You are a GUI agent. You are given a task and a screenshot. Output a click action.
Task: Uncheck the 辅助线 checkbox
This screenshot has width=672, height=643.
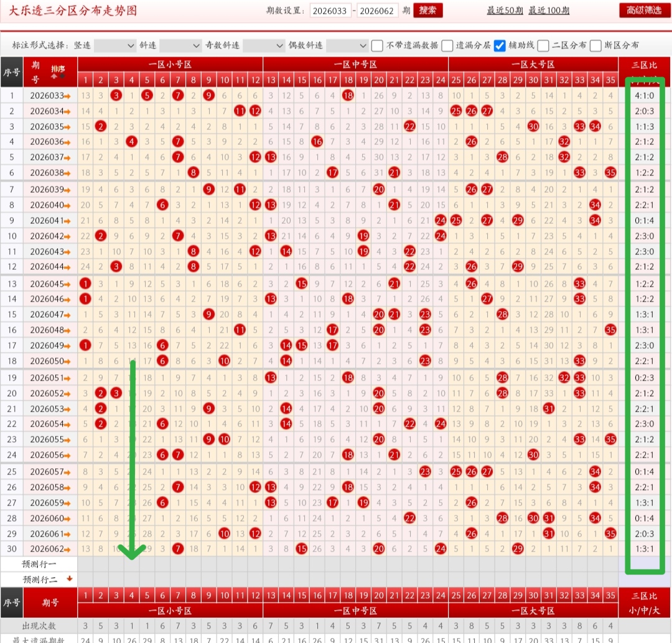pos(500,45)
